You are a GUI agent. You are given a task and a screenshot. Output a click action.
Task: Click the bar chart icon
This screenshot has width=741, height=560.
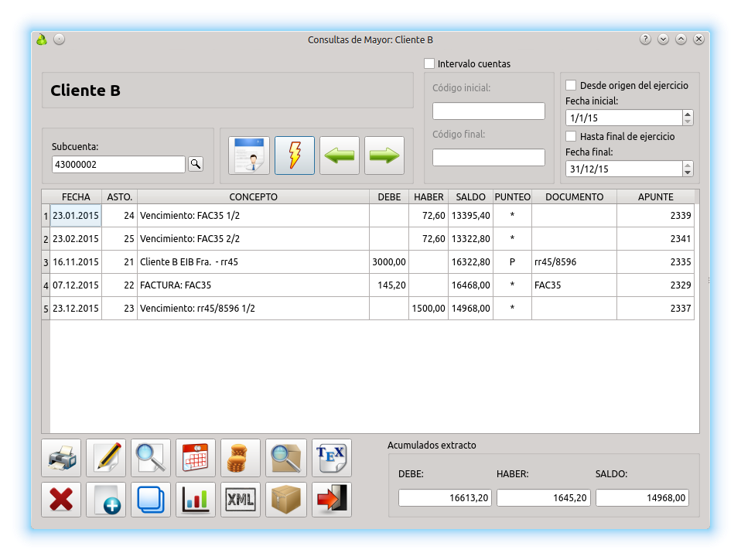[196, 500]
